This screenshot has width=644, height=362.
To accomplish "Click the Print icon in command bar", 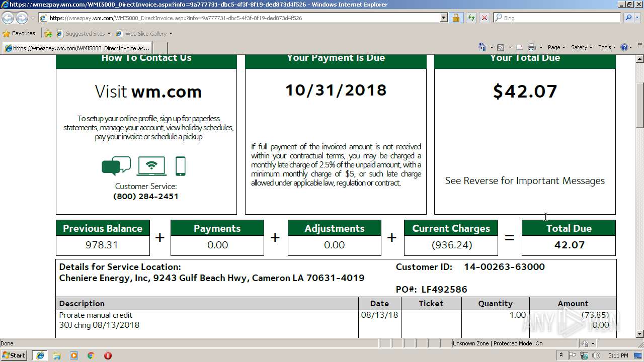I will [x=532, y=47].
